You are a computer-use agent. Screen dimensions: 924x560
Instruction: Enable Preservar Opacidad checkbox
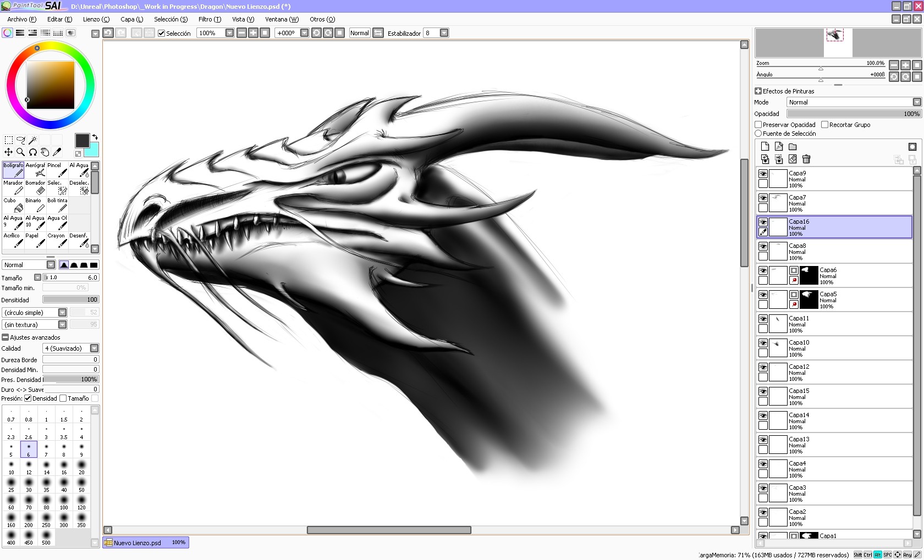[758, 125]
